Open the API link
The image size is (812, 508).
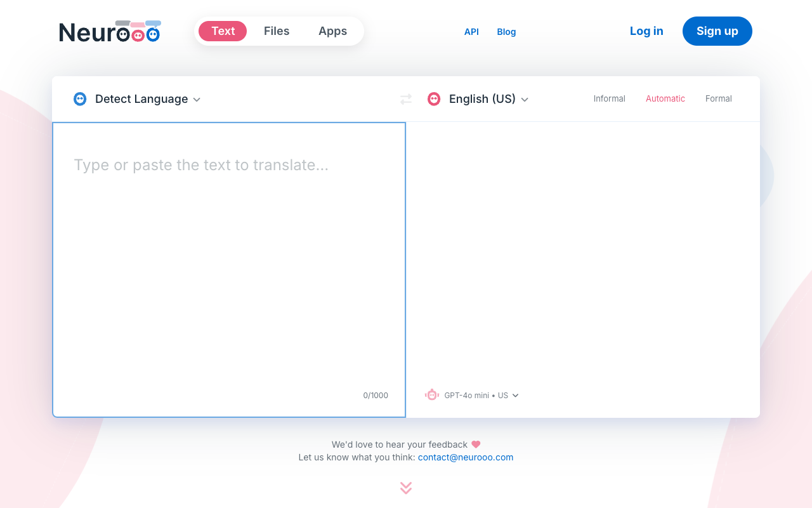pyautogui.click(x=471, y=32)
